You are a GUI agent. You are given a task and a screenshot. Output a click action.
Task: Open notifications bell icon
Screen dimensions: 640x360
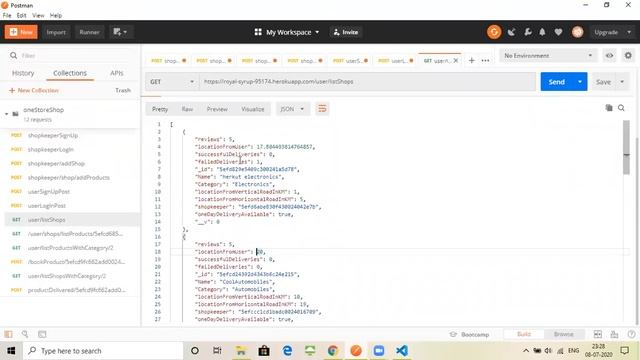542,32
